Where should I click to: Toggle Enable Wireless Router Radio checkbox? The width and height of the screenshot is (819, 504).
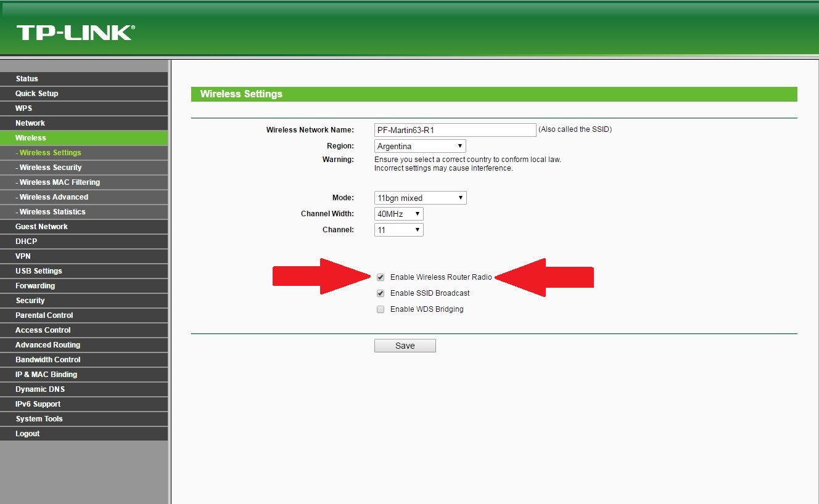pyautogui.click(x=381, y=277)
